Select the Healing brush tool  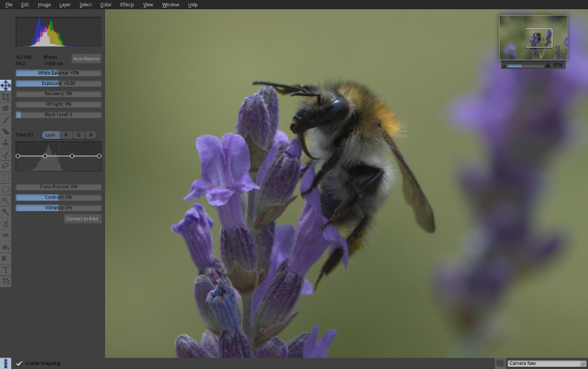[6, 155]
